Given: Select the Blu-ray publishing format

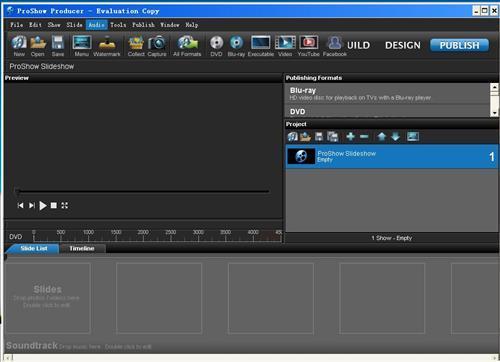Looking at the screenshot, I should tap(387, 94).
